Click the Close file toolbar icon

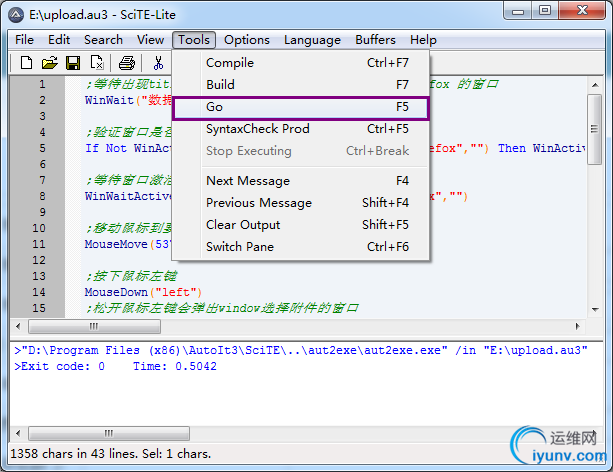pyautogui.click(x=97, y=63)
